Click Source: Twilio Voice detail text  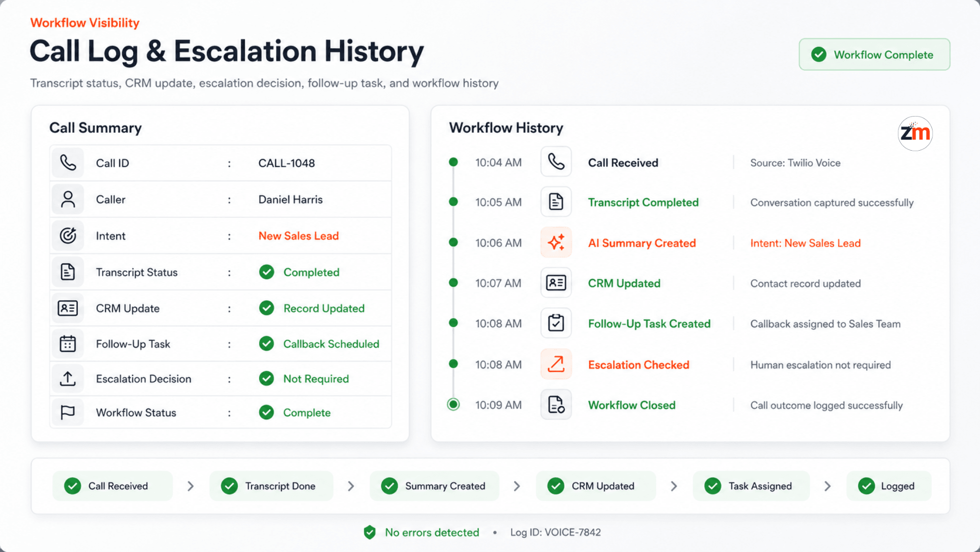(795, 163)
